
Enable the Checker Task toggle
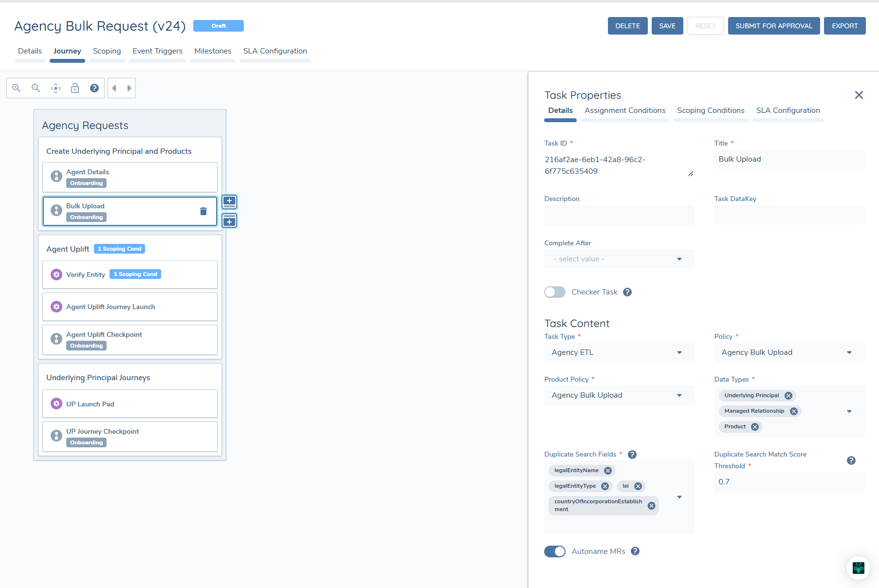click(x=555, y=292)
